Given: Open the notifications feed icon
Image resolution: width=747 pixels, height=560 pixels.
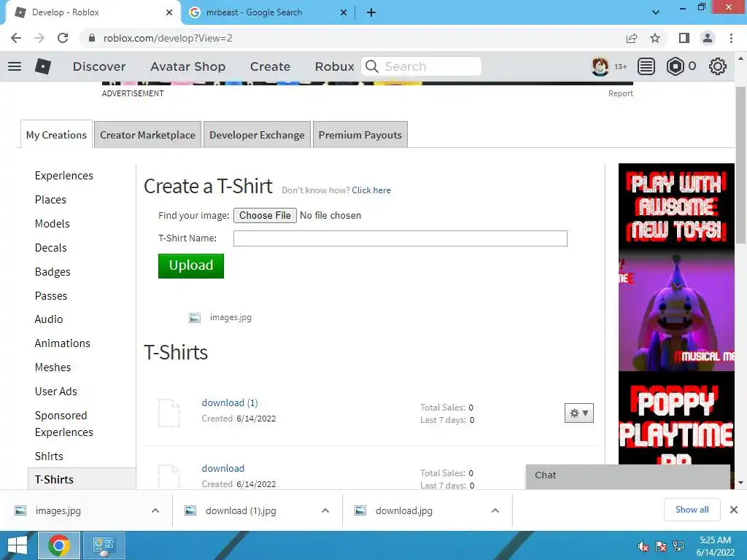Looking at the screenshot, I should (x=646, y=66).
